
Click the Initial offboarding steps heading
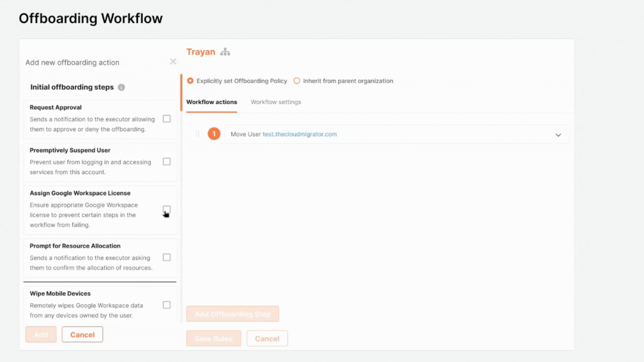[x=72, y=87]
